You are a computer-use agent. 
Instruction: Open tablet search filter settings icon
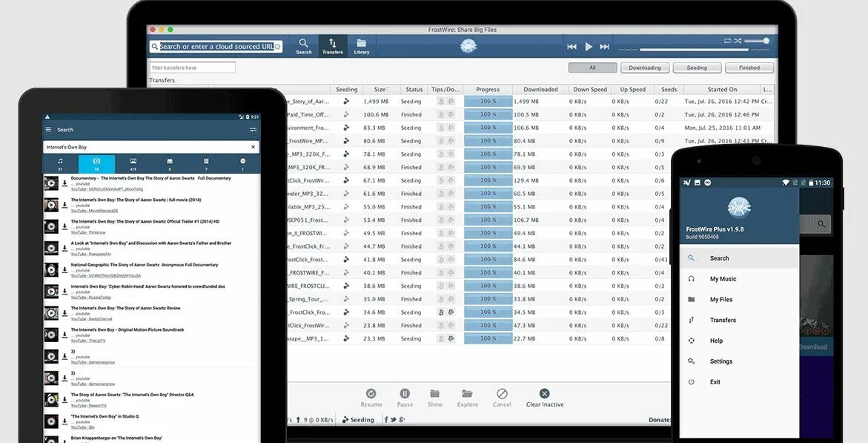pos(253,130)
